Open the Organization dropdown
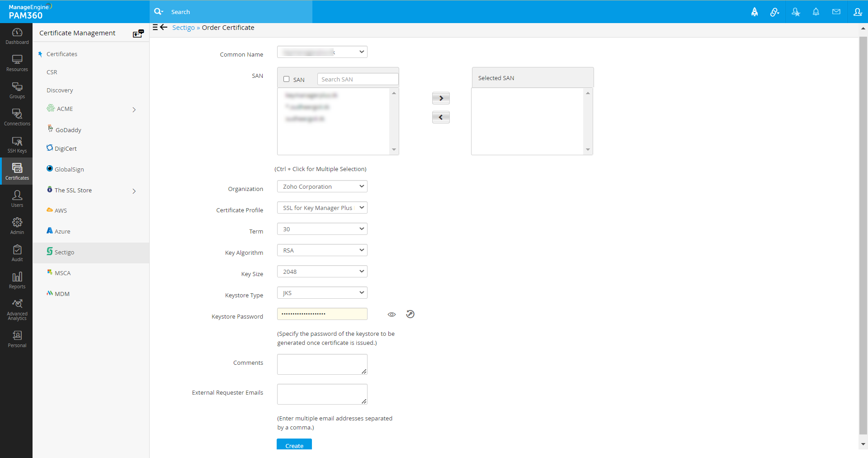This screenshot has width=868, height=458. (x=322, y=186)
